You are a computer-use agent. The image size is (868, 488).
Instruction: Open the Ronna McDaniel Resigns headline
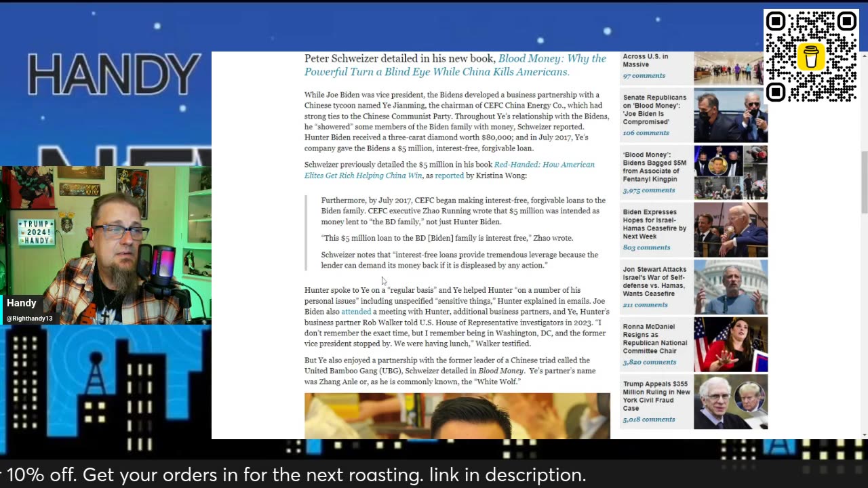[654, 339]
